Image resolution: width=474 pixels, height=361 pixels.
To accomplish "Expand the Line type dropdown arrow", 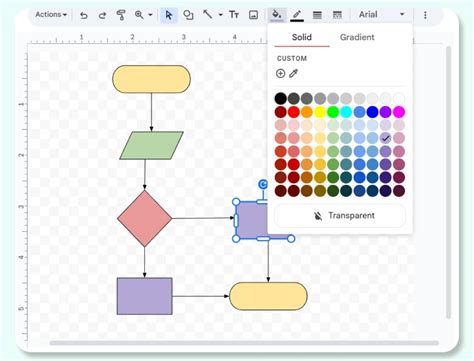I will pos(221,15).
